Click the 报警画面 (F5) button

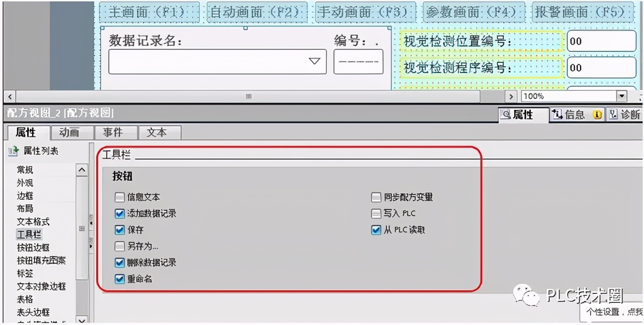tap(583, 12)
